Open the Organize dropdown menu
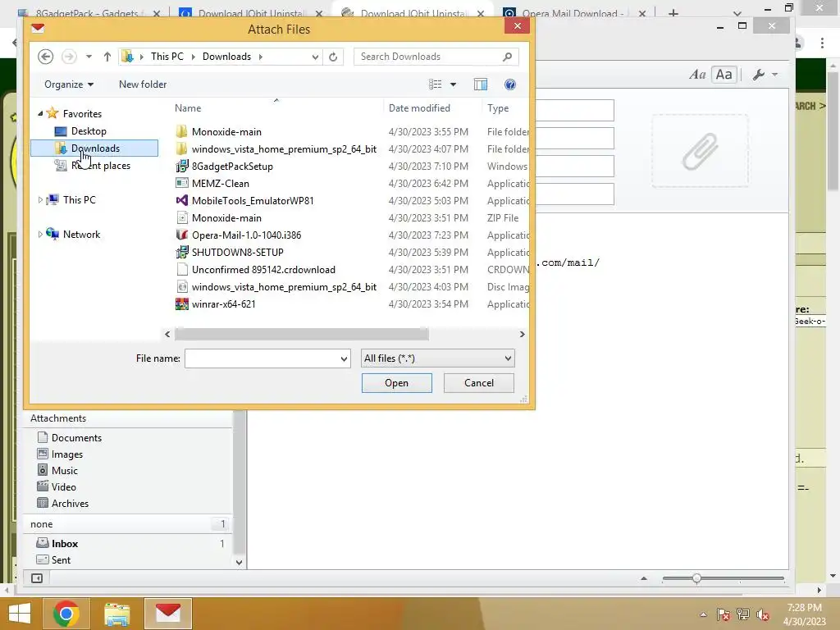Screen dimensions: 840x630 [69, 84]
